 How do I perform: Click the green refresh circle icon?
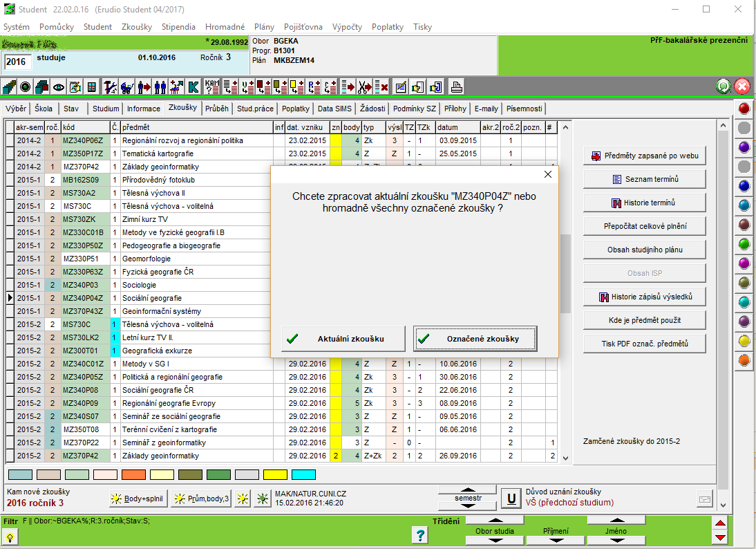[724, 86]
